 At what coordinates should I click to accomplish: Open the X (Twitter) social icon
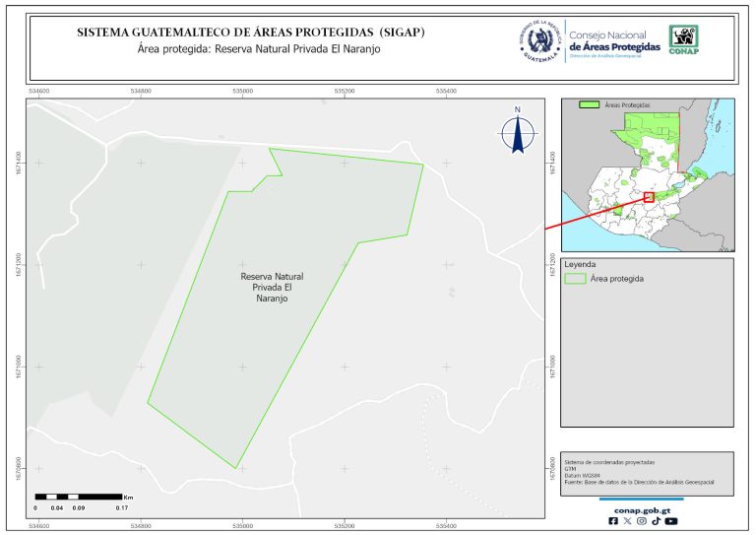point(628,521)
